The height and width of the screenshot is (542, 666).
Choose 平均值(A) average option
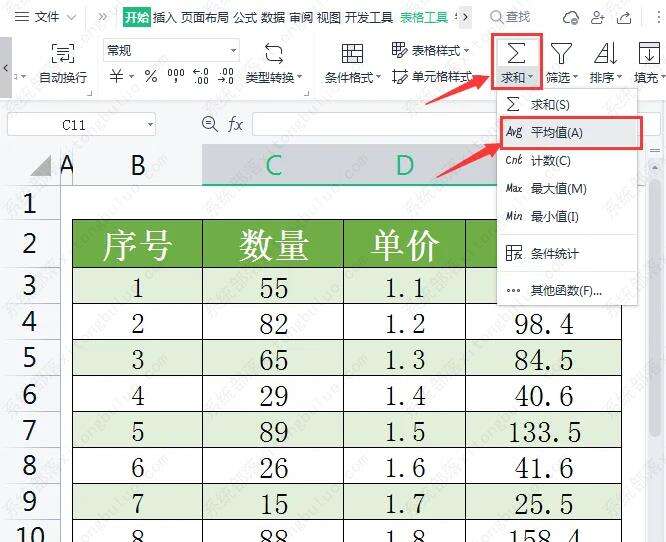pos(571,133)
